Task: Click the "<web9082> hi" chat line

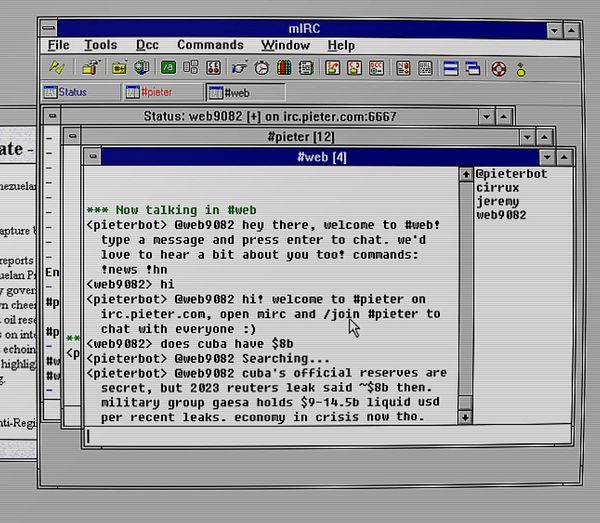Action: point(130,284)
